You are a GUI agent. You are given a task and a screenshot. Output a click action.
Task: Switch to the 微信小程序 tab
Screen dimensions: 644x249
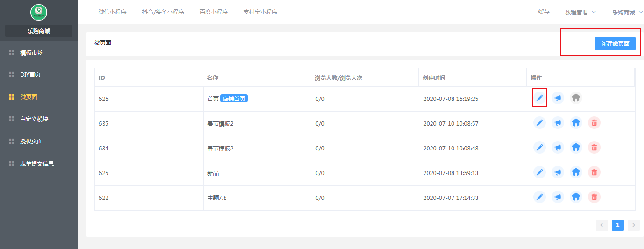click(x=113, y=12)
